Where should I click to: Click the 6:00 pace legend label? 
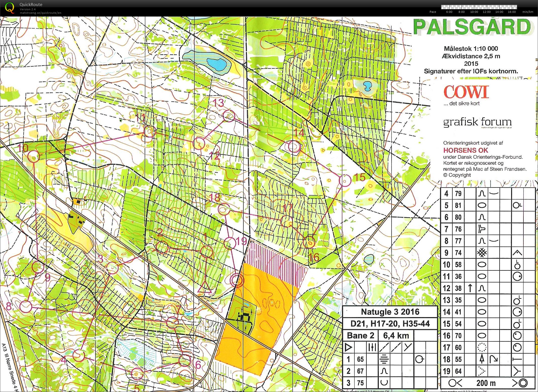449,12
